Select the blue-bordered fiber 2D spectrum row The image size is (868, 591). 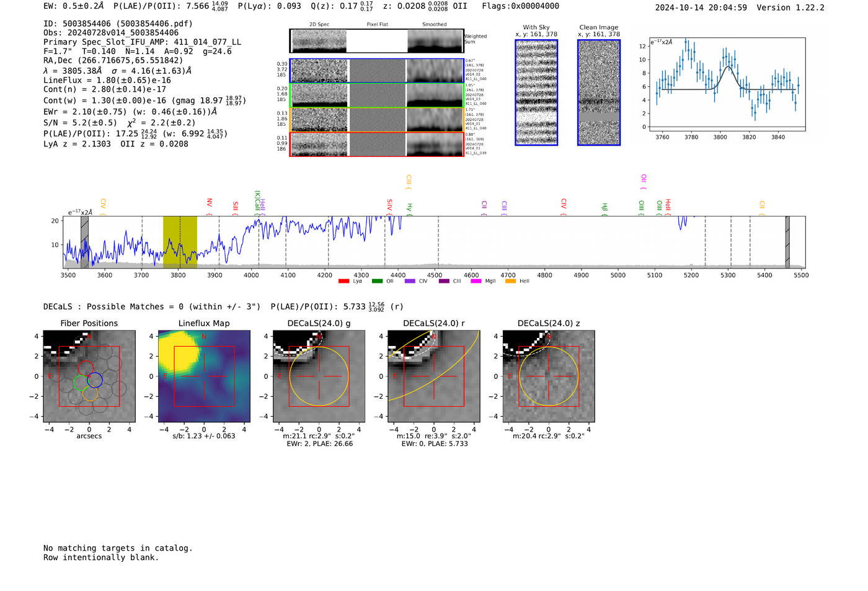(x=376, y=71)
